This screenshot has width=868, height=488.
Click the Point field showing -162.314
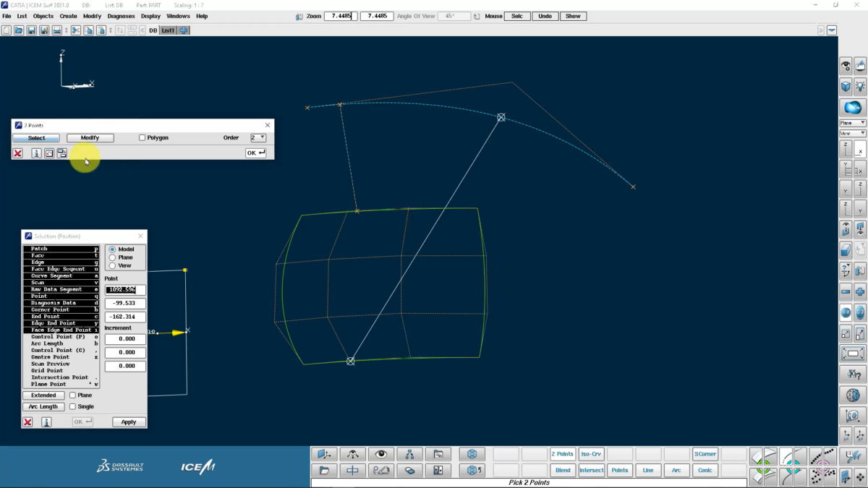tap(125, 317)
